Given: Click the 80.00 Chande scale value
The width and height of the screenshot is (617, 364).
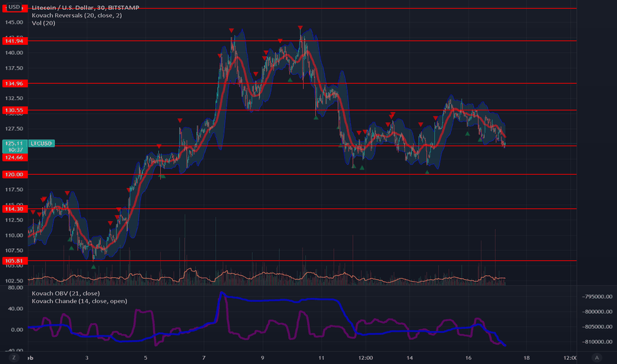Looking at the screenshot, I should point(16,288).
